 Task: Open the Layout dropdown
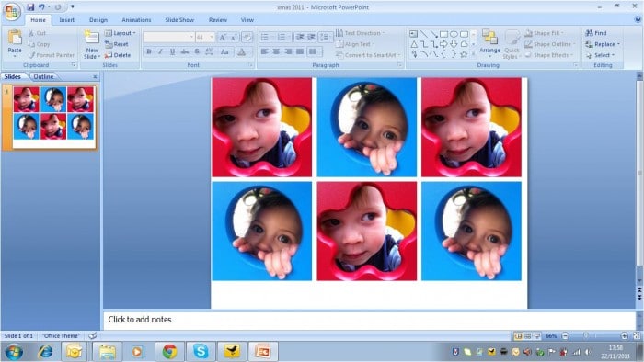(121, 33)
